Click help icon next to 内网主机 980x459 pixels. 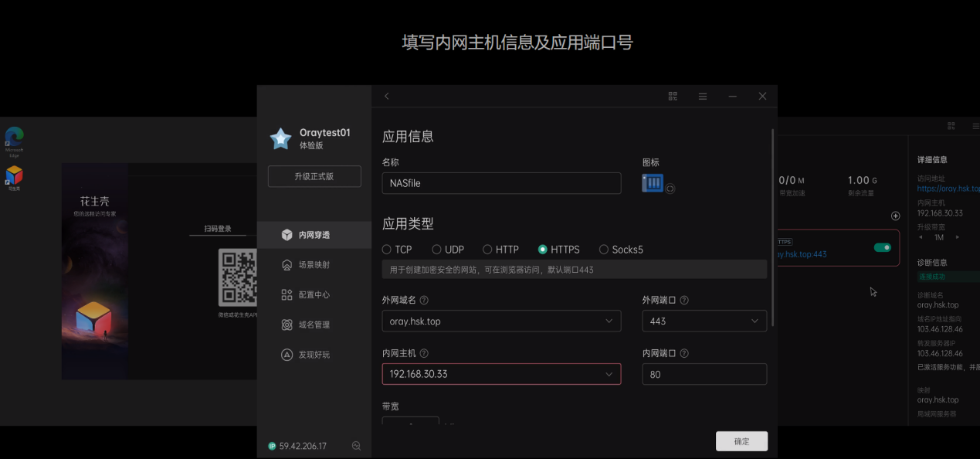pos(424,353)
